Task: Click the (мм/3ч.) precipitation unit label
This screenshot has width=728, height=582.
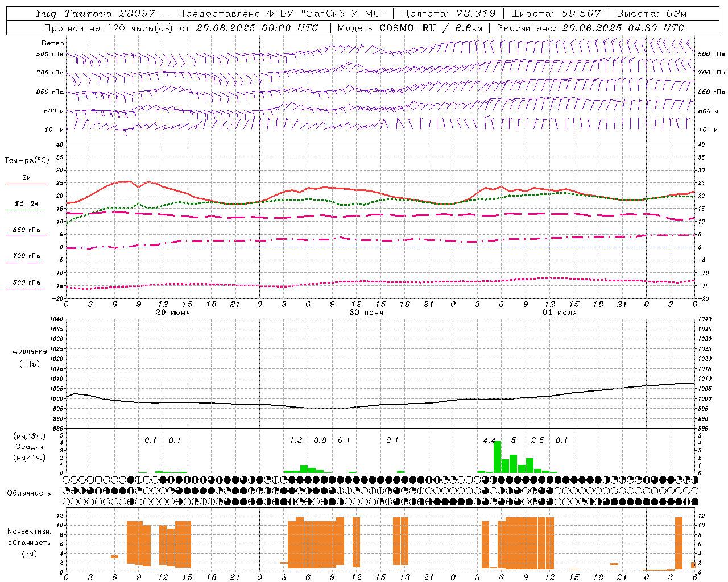Action: tap(29, 436)
